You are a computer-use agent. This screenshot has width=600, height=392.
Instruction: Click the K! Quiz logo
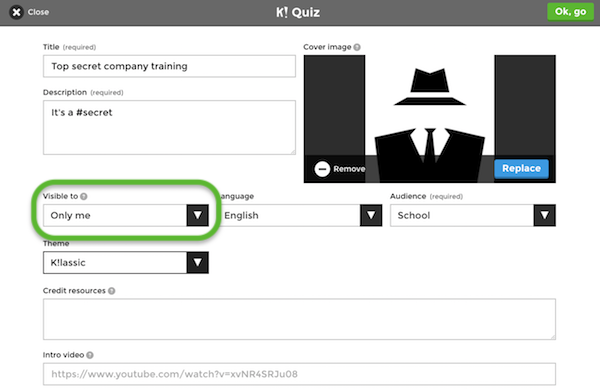click(x=298, y=12)
